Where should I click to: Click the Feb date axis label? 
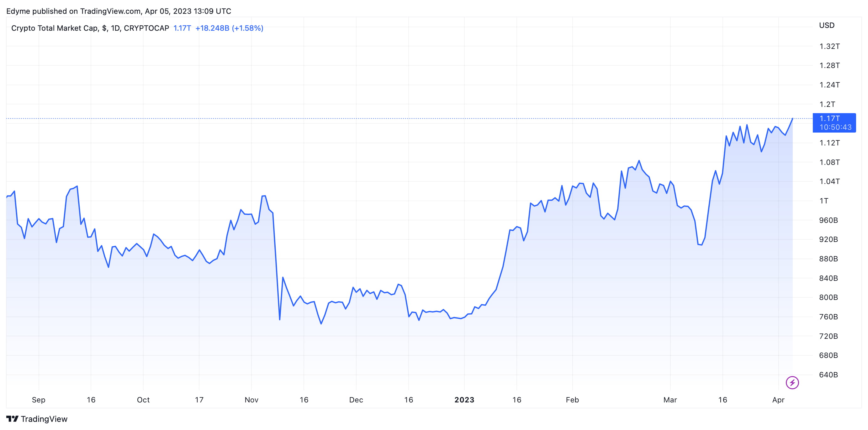point(572,400)
